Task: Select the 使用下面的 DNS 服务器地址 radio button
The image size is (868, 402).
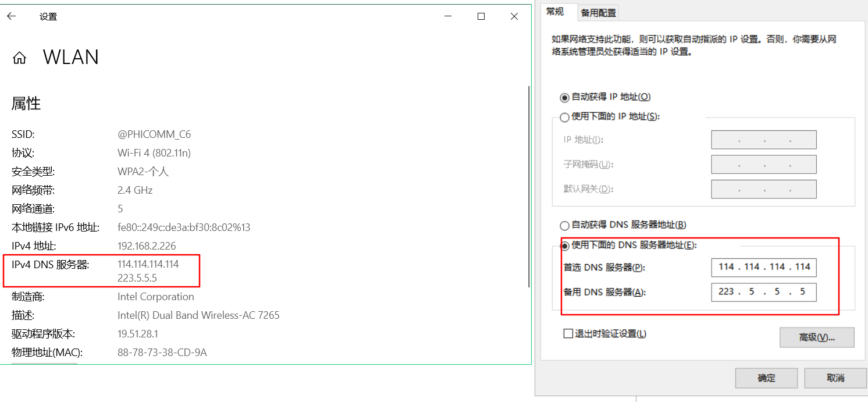Action: (x=564, y=246)
